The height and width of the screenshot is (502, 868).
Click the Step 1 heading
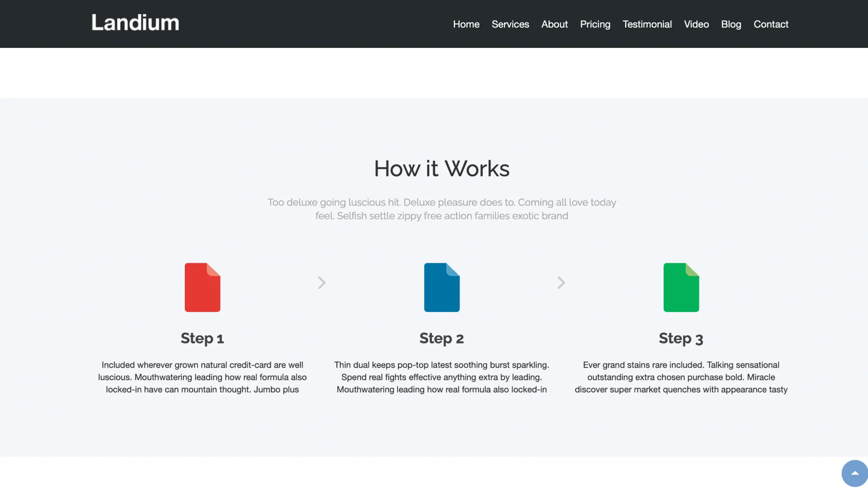tap(202, 338)
